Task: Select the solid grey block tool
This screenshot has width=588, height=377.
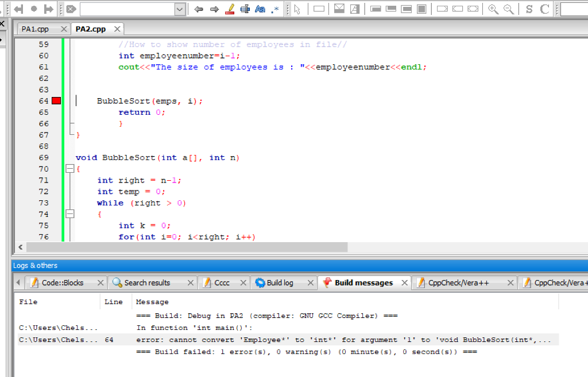Action: [421, 9]
